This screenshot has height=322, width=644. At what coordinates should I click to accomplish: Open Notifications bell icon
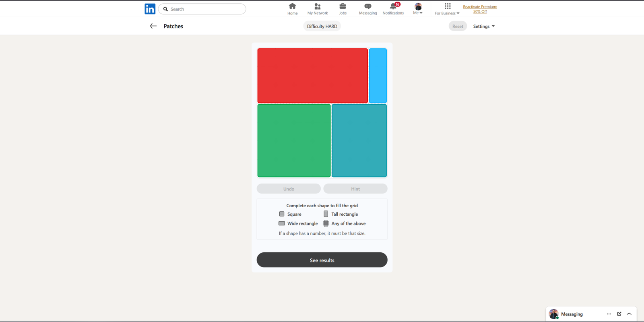(x=393, y=6)
